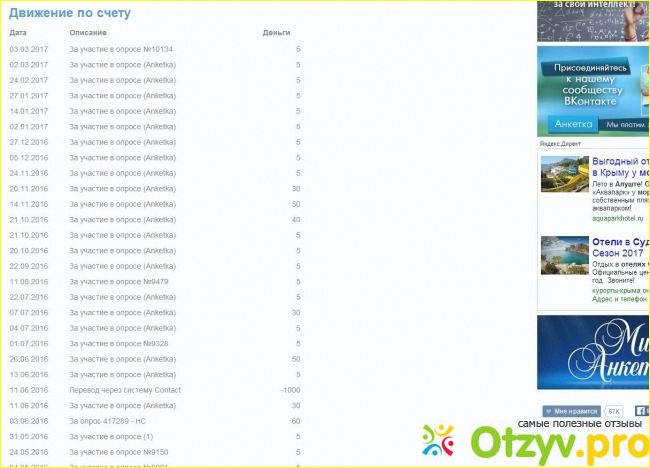Click the 'За опрос 417289 - НС' entry
Screen dimensions: 650x468
(107, 421)
